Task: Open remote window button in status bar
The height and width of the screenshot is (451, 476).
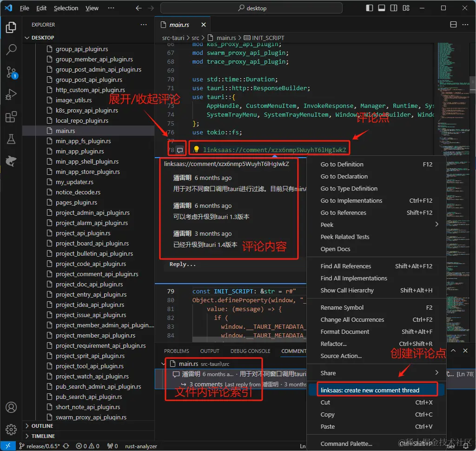Action: pos(8,446)
